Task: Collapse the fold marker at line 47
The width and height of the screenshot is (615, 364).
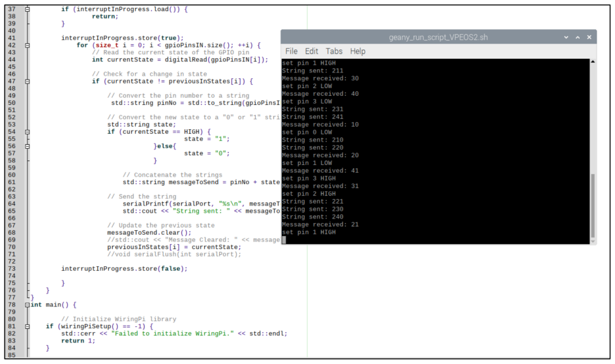Action: pos(27,81)
